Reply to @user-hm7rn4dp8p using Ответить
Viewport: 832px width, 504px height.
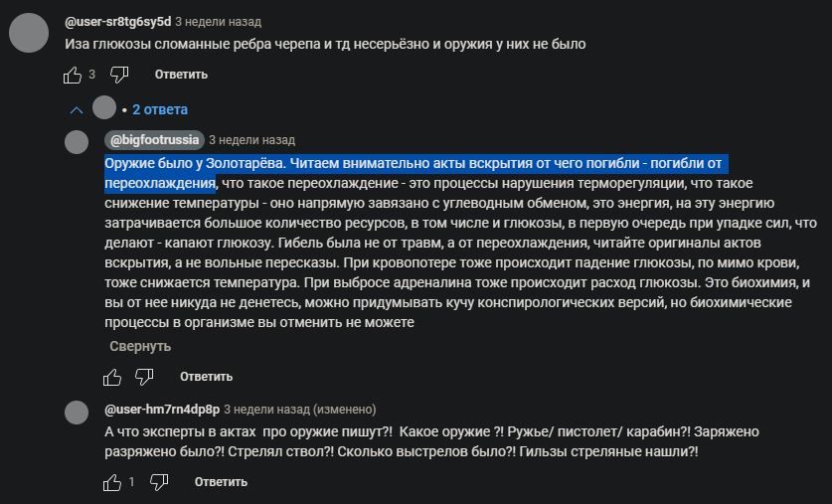tap(221, 482)
